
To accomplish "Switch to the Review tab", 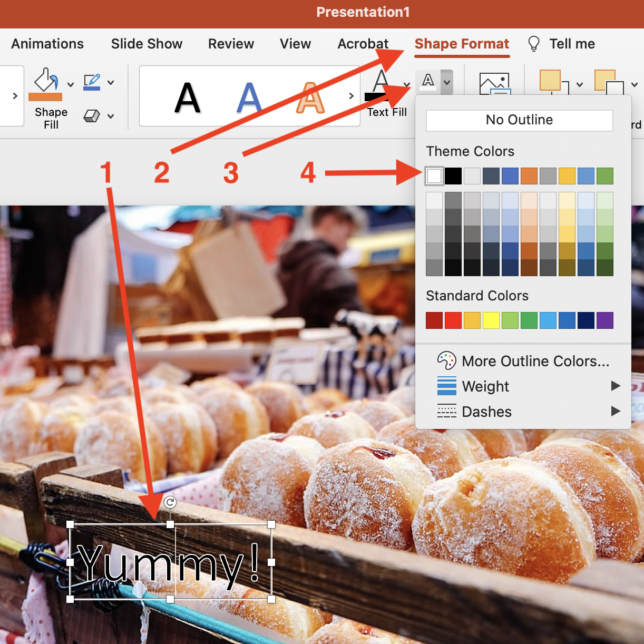I will pos(231,44).
